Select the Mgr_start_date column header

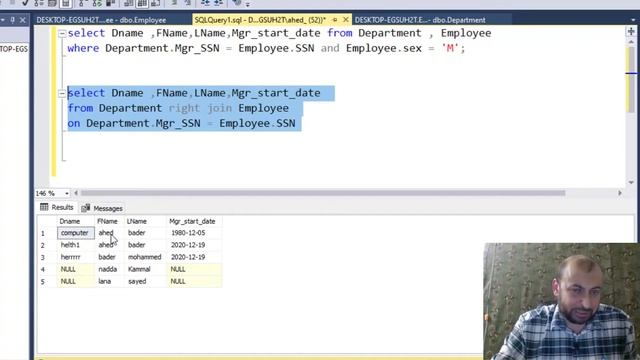click(194, 221)
